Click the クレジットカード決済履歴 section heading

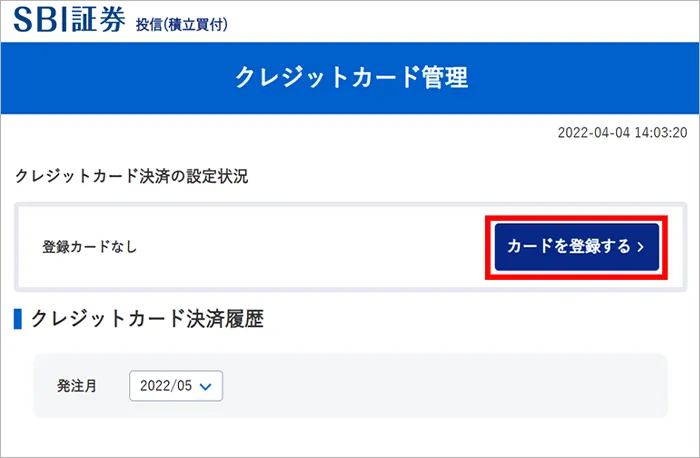tap(146, 320)
